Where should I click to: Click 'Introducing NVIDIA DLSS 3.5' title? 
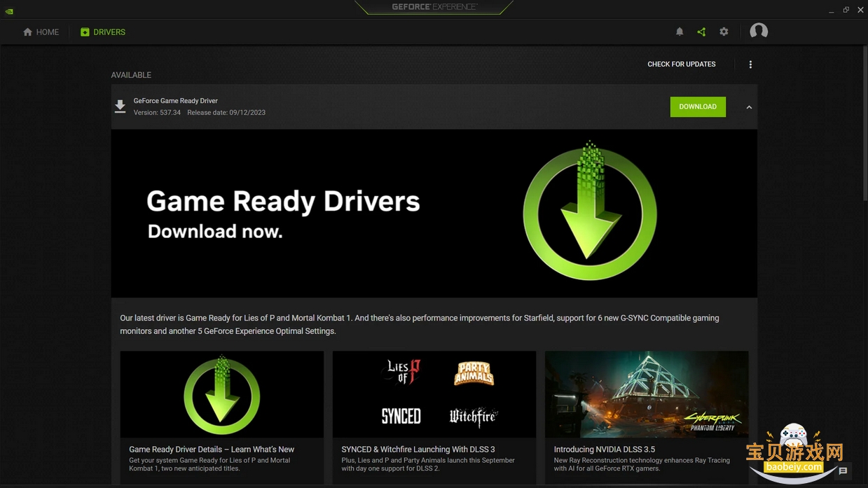click(605, 449)
